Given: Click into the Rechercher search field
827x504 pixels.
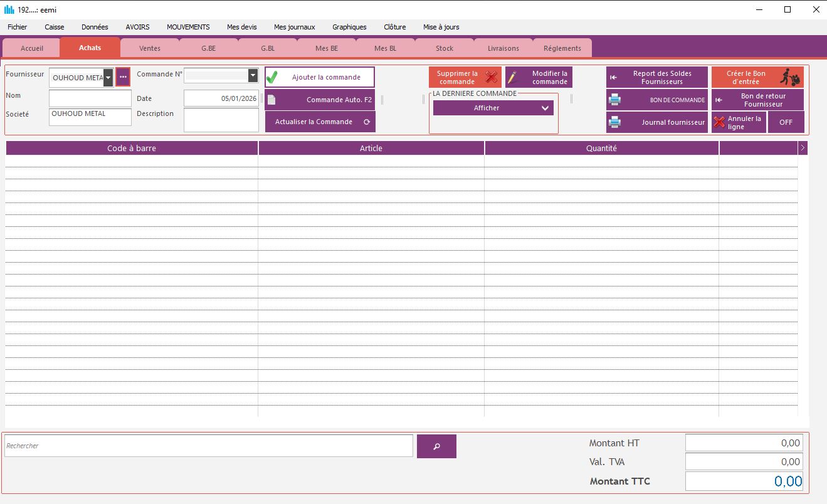Looking at the screenshot, I should click(208, 446).
